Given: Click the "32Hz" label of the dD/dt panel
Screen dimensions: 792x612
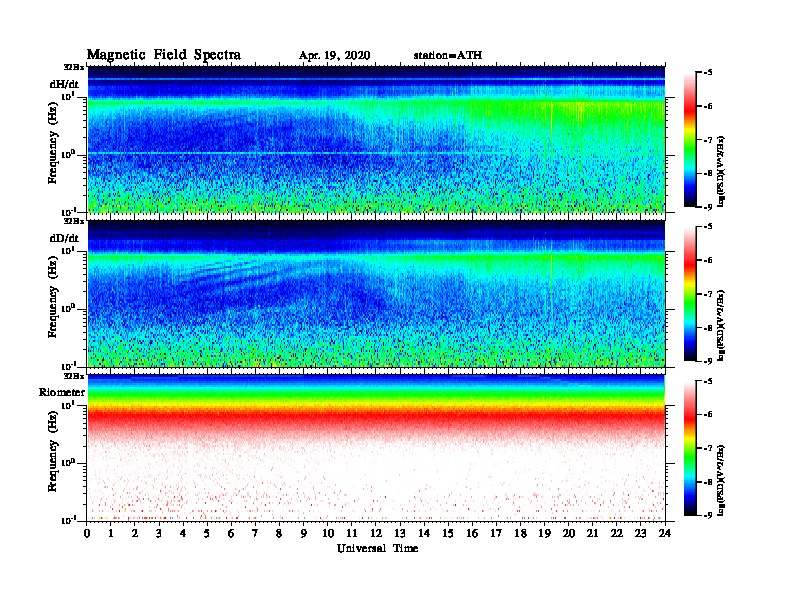Looking at the screenshot, I should [x=74, y=221].
